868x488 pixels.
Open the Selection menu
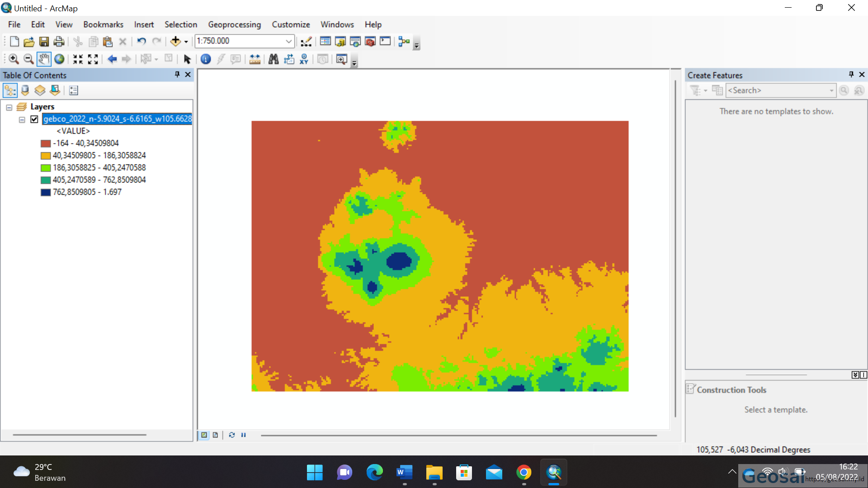pos(181,24)
